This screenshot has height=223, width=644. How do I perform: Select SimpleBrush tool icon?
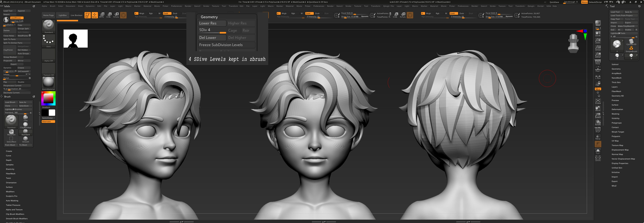tap(631, 49)
